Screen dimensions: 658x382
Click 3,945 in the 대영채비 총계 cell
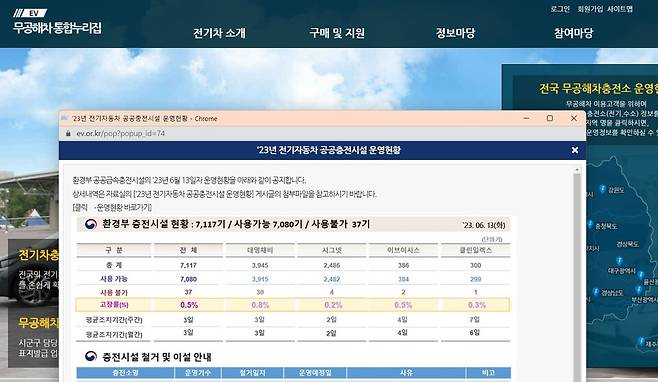click(260, 266)
